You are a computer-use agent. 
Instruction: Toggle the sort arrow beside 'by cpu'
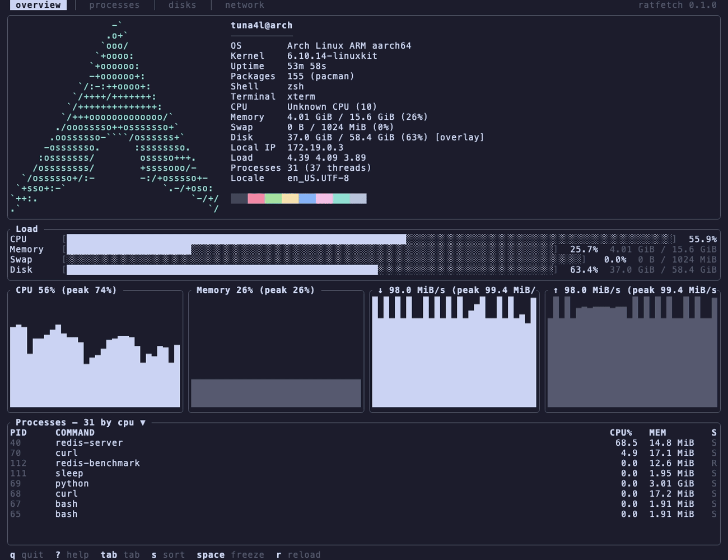143,422
